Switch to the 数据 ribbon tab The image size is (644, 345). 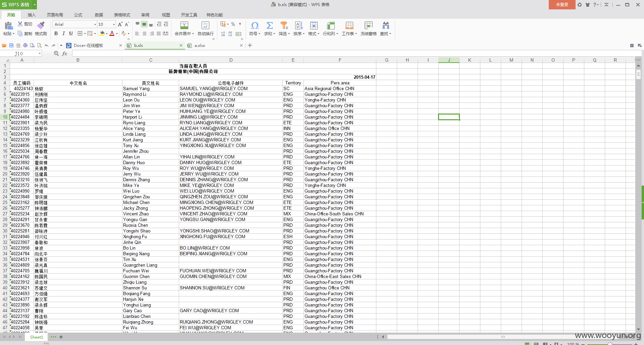click(x=99, y=15)
